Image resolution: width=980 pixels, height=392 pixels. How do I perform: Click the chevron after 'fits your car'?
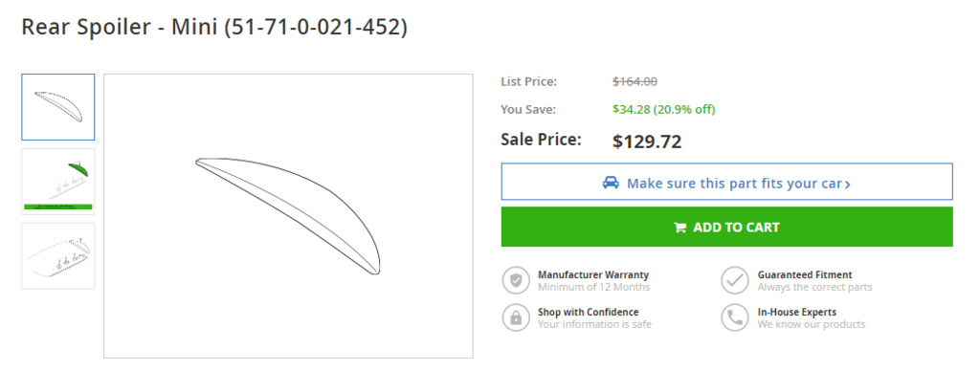[x=848, y=184]
